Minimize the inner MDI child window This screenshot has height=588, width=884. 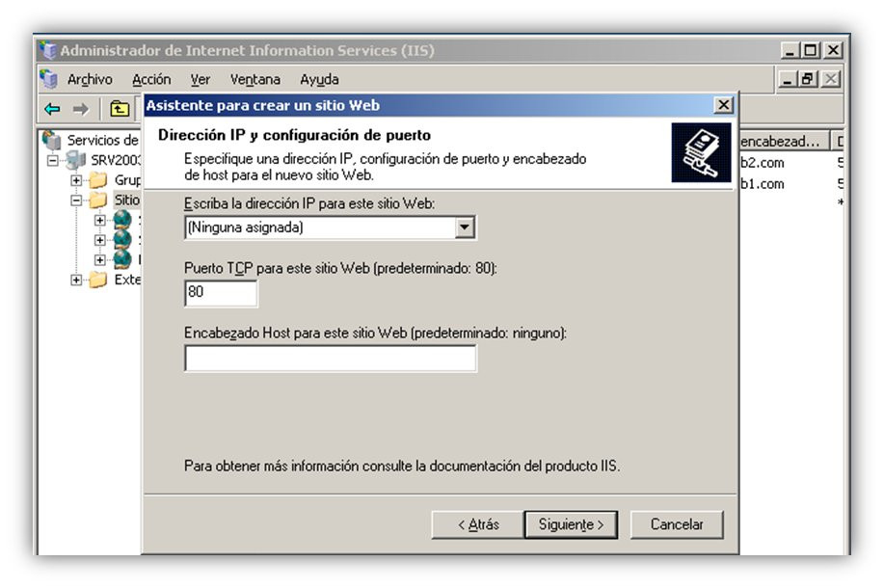pyautogui.click(x=788, y=79)
